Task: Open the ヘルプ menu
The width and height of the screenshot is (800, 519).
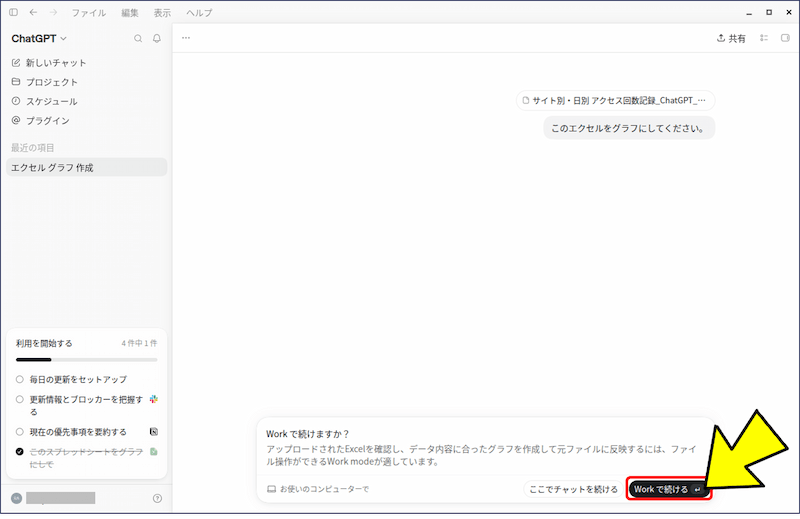Action: [x=199, y=13]
